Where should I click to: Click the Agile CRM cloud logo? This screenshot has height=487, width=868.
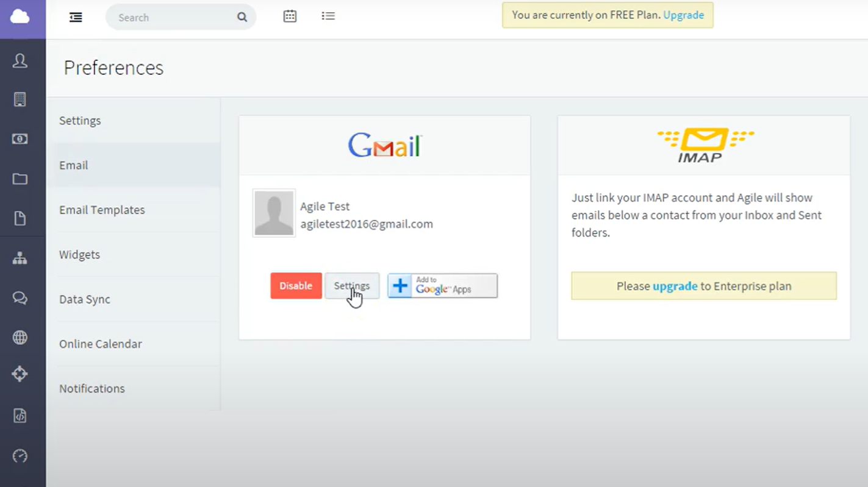(x=20, y=16)
